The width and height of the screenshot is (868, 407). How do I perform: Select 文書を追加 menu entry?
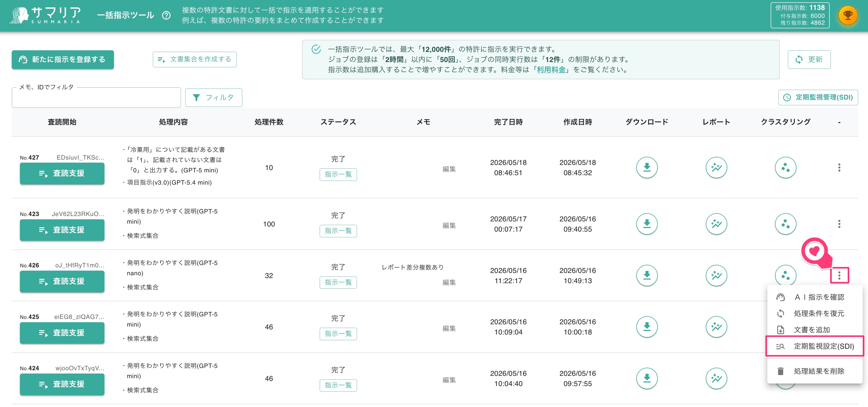pyautogui.click(x=815, y=330)
